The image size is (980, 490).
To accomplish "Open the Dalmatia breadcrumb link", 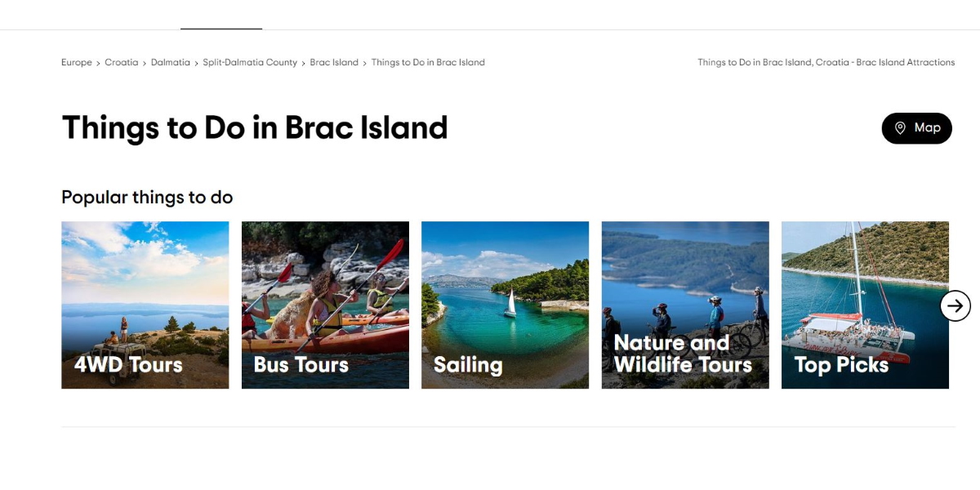I will click(170, 63).
